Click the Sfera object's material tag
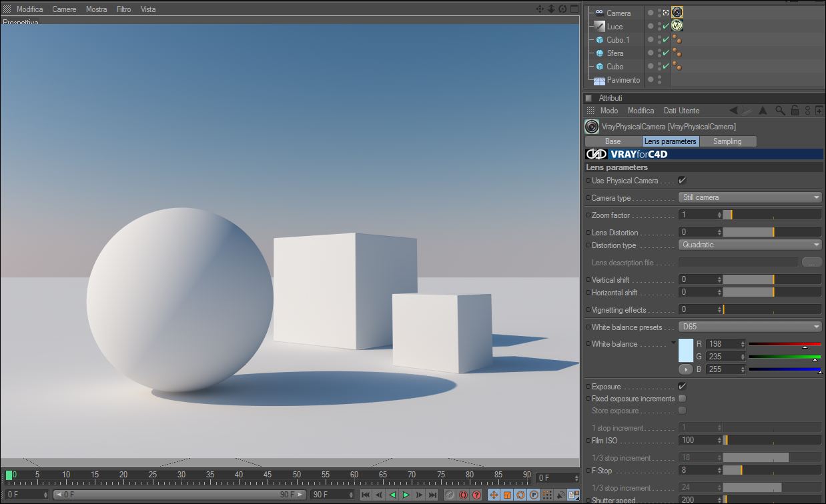 (x=677, y=53)
